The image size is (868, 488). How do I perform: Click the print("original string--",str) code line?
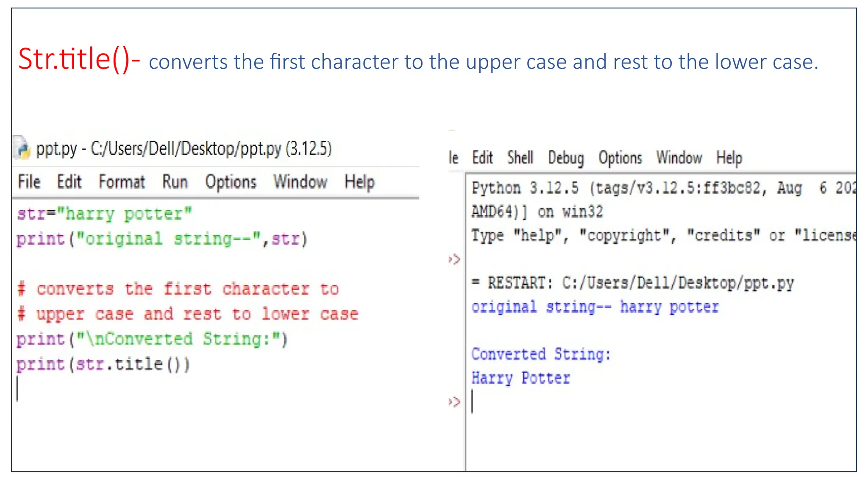(x=162, y=239)
